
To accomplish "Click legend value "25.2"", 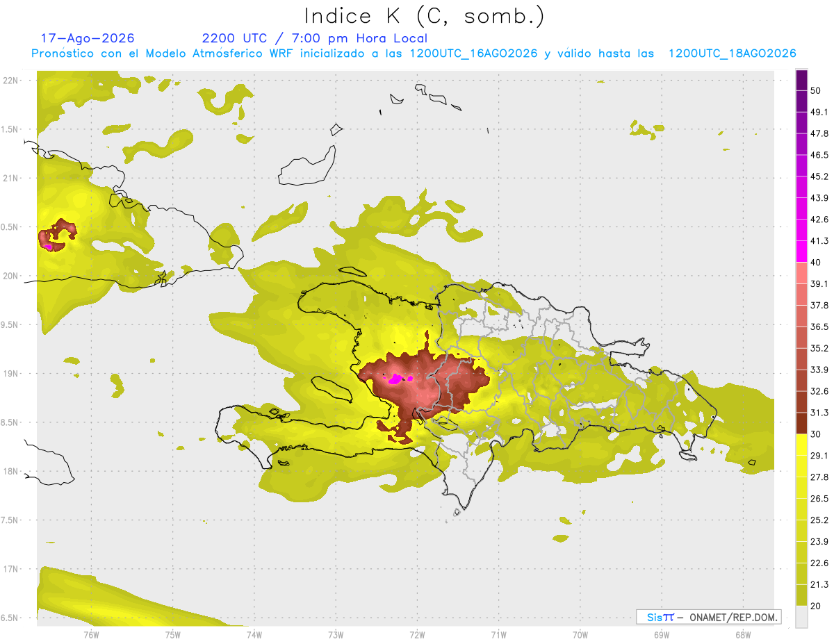I will click(x=819, y=520).
